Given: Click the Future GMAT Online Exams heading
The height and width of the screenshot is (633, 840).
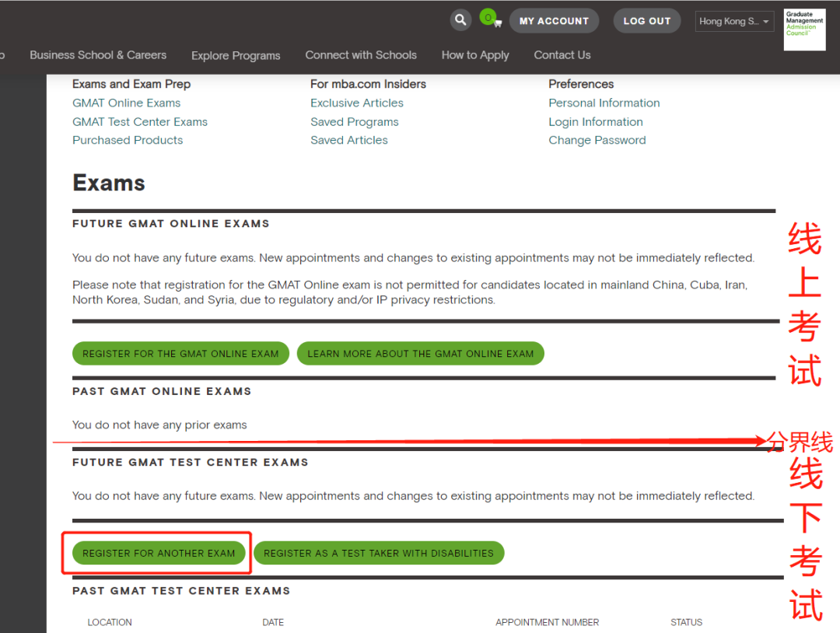Looking at the screenshot, I should click(171, 224).
